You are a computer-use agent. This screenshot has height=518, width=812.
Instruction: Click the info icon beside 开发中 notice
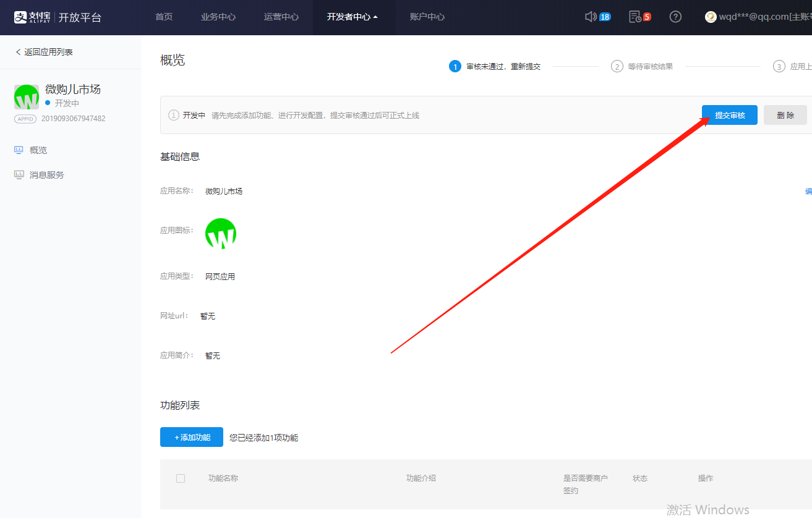(x=174, y=116)
